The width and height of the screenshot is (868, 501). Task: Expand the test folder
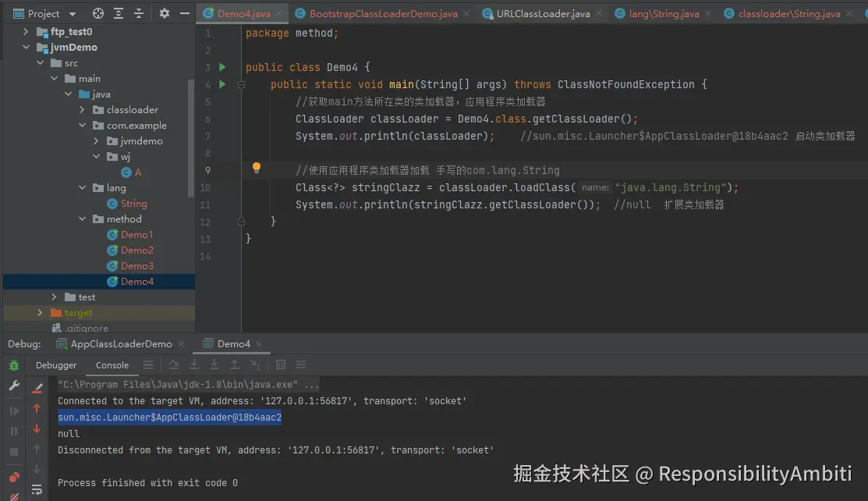(55, 297)
